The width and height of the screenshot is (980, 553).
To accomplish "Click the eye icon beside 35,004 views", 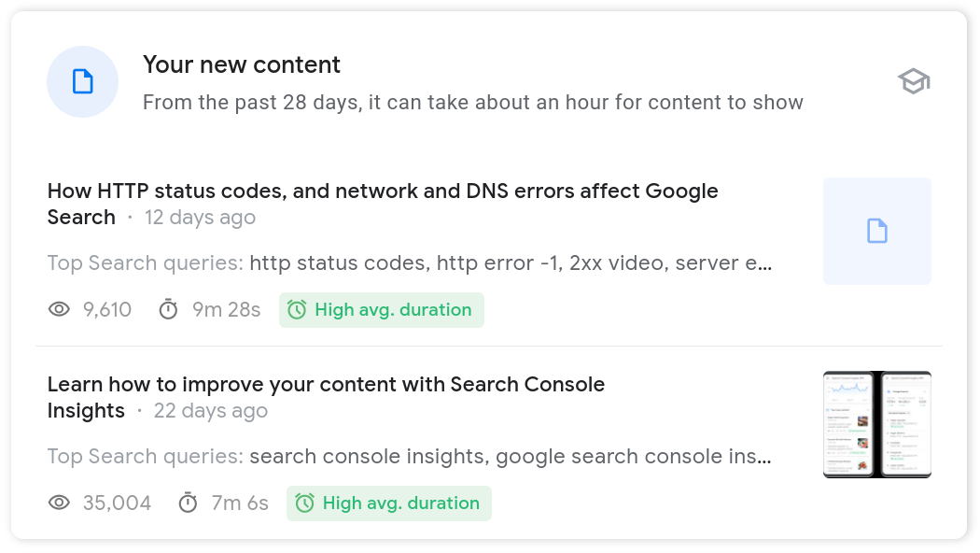I will point(59,503).
